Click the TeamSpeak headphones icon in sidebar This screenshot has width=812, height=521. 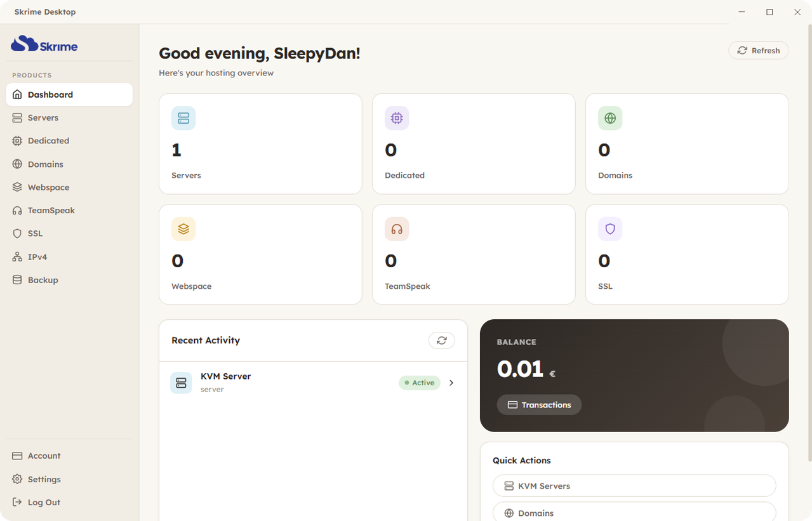(17, 211)
